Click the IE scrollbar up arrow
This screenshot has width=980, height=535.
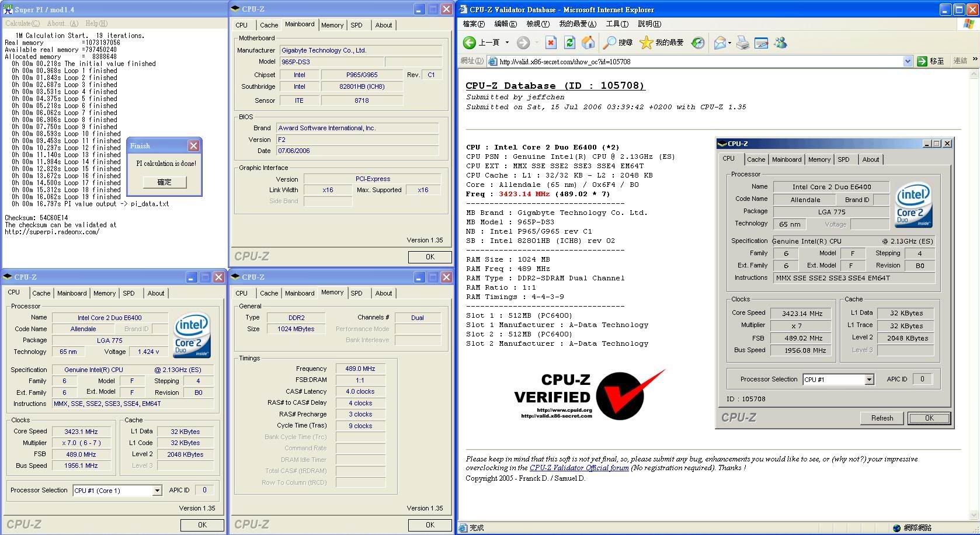click(974, 75)
